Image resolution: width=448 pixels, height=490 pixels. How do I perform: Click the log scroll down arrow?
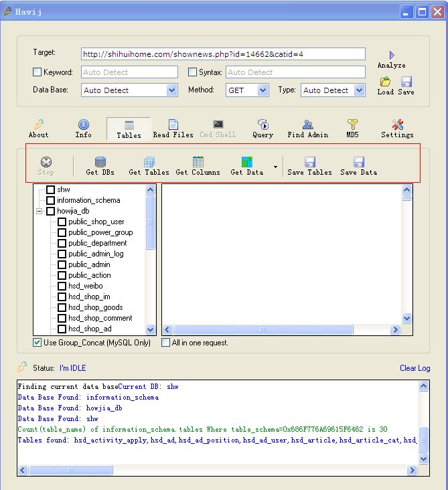pyautogui.click(x=423, y=459)
